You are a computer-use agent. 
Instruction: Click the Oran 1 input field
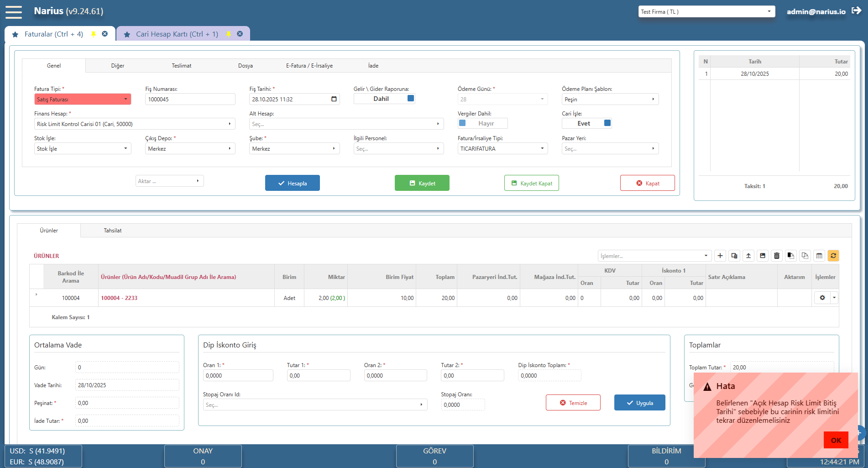click(x=238, y=375)
